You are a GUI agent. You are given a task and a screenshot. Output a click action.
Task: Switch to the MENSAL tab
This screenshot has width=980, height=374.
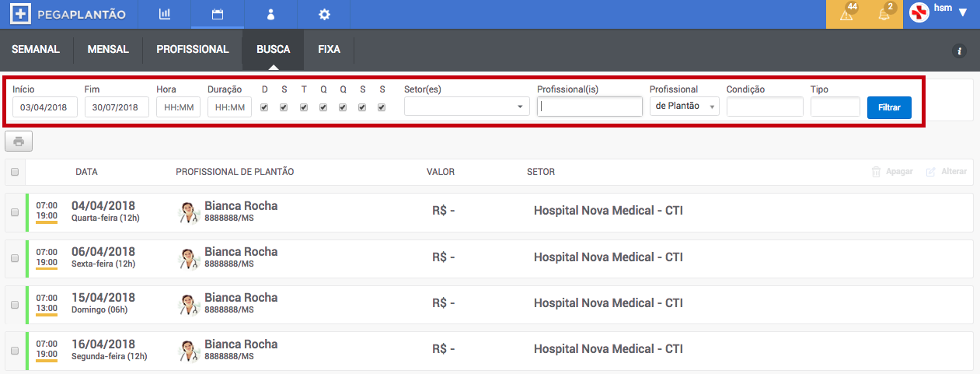(x=108, y=49)
